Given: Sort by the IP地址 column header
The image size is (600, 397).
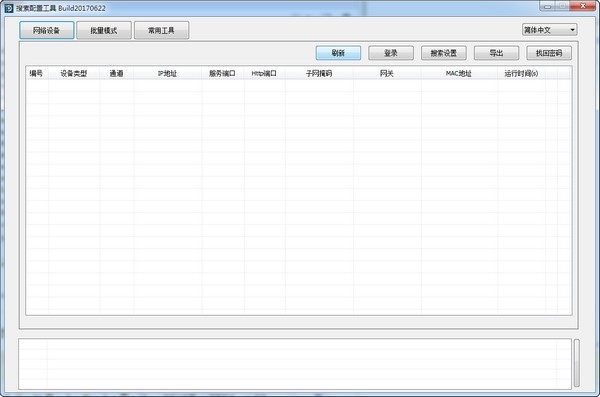Looking at the screenshot, I should (x=168, y=74).
